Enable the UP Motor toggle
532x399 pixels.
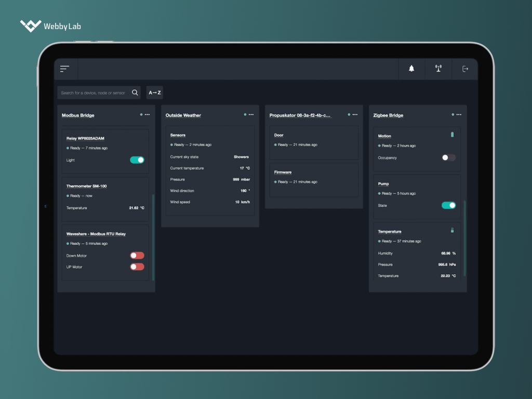point(137,267)
